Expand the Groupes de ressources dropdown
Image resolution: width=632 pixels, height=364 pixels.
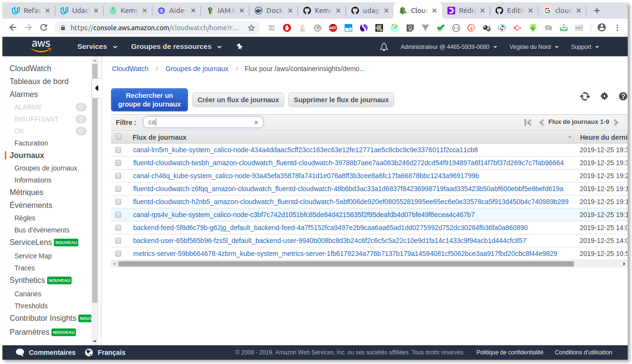tap(176, 47)
